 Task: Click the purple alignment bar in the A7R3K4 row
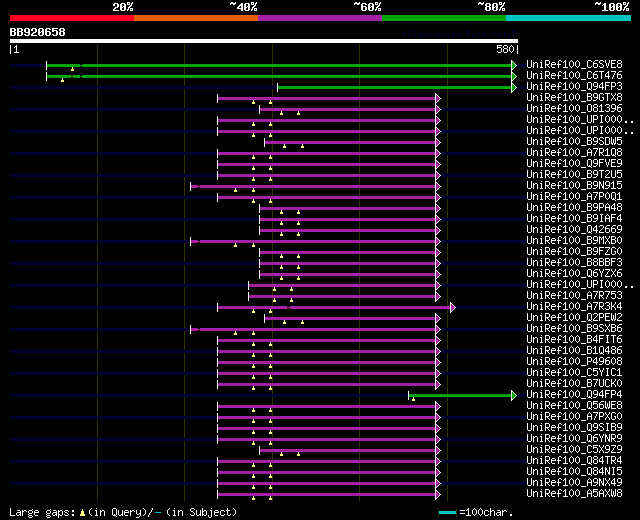[334, 307]
